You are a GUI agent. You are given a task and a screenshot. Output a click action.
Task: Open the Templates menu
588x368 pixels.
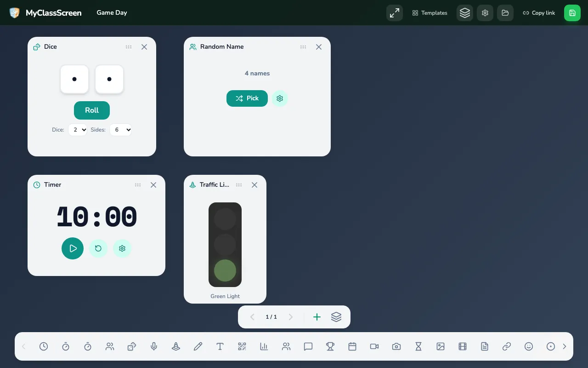(x=430, y=13)
